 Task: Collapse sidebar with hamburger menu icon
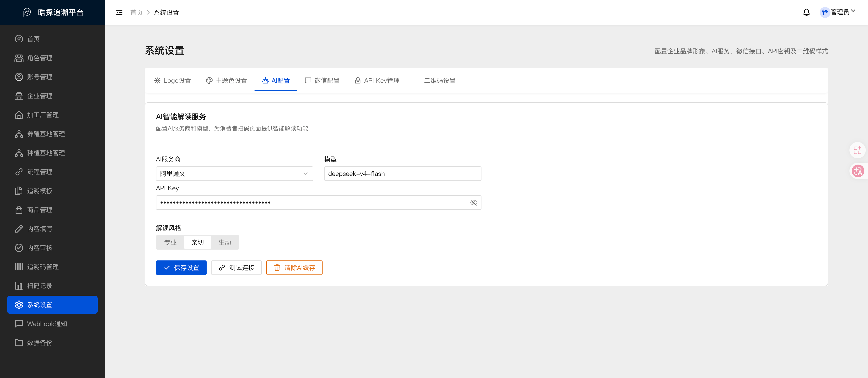(119, 12)
